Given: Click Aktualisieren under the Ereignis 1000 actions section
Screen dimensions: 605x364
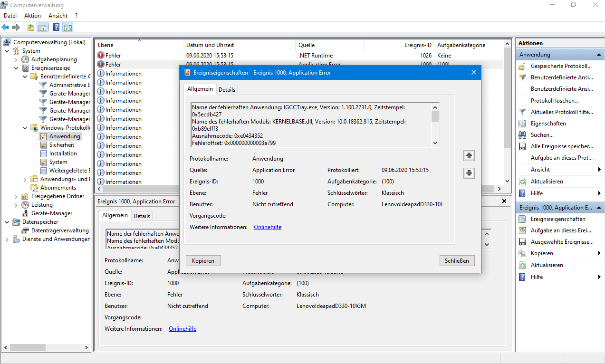Looking at the screenshot, I should click(547, 265).
